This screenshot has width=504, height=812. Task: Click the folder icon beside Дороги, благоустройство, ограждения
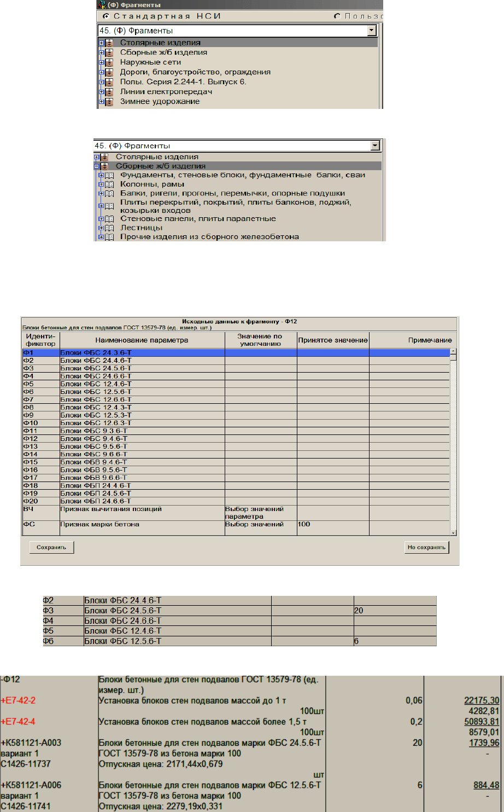(x=109, y=72)
